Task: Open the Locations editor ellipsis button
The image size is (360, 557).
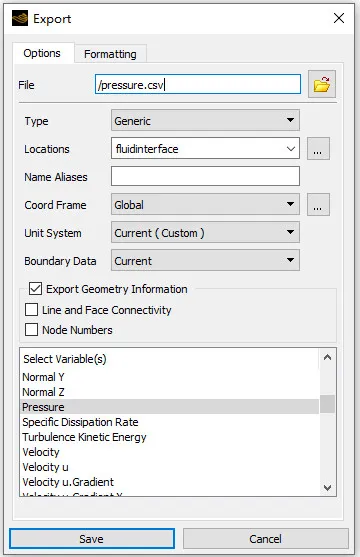Action: 318,148
